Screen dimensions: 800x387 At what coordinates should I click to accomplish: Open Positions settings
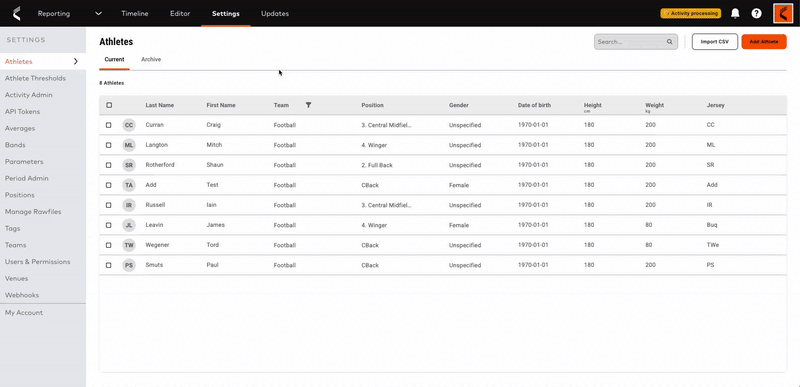(x=20, y=195)
